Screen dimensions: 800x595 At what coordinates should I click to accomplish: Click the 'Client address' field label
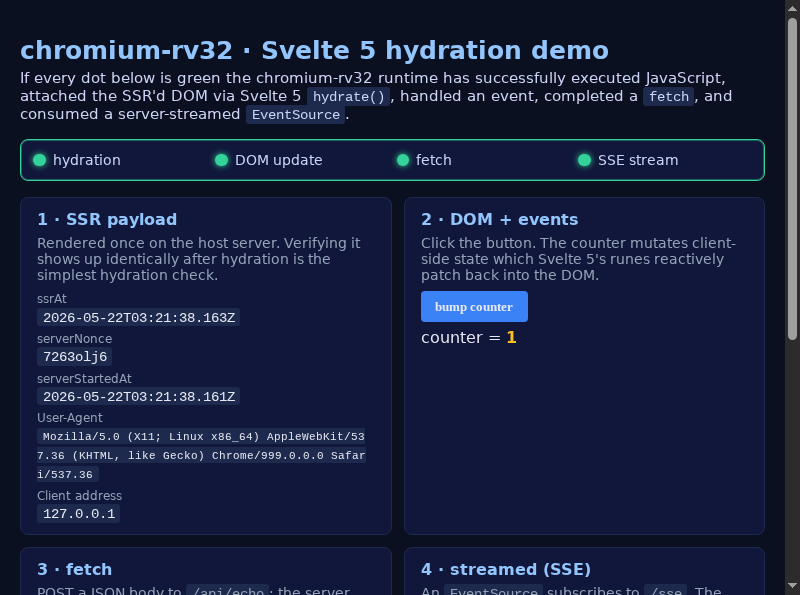pyautogui.click(x=80, y=495)
